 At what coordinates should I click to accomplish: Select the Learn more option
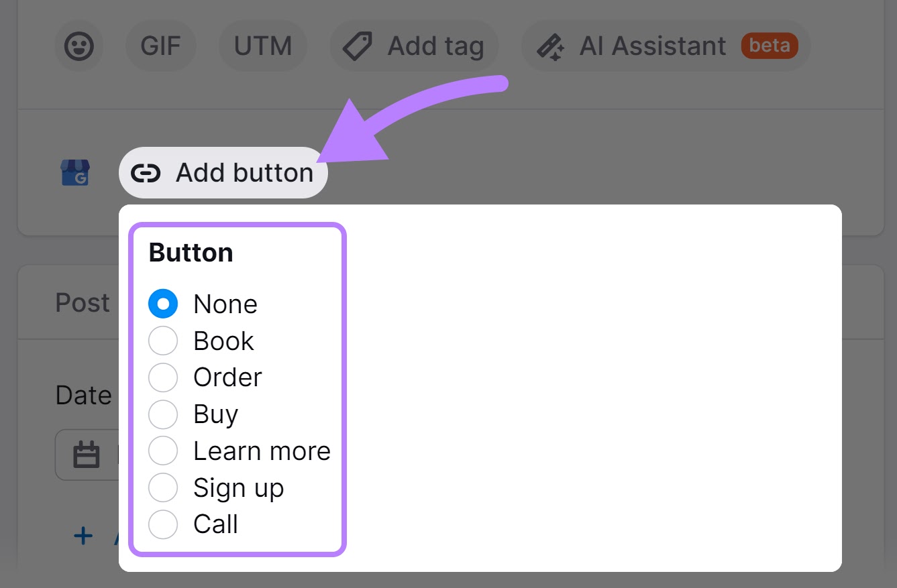pos(162,451)
